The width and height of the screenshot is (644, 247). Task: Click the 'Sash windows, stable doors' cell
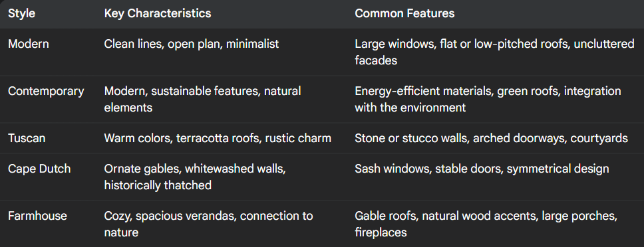click(482, 169)
